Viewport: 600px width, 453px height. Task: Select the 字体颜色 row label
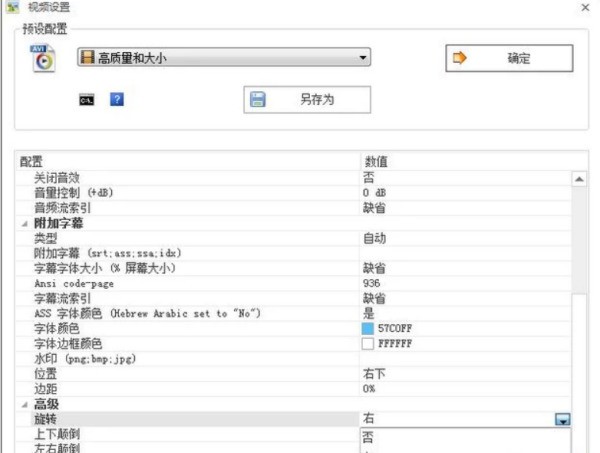tap(57, 329)
